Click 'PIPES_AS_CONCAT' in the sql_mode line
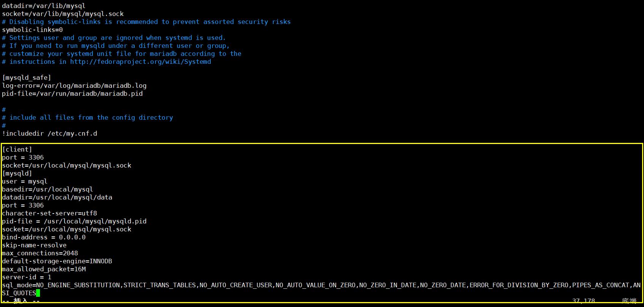Screen dimensions: 644x307 pyautogui.click(x=601, y=285)
